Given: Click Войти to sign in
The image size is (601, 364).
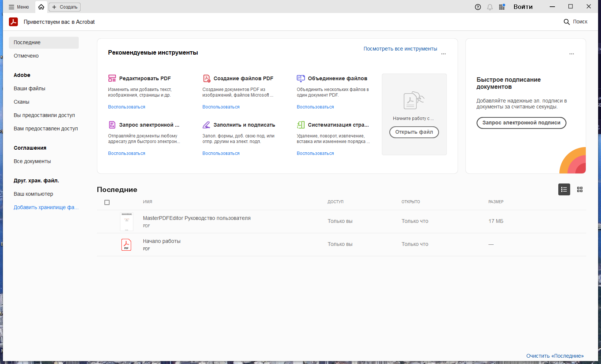Looking at the screenshot, I should 523,7.
